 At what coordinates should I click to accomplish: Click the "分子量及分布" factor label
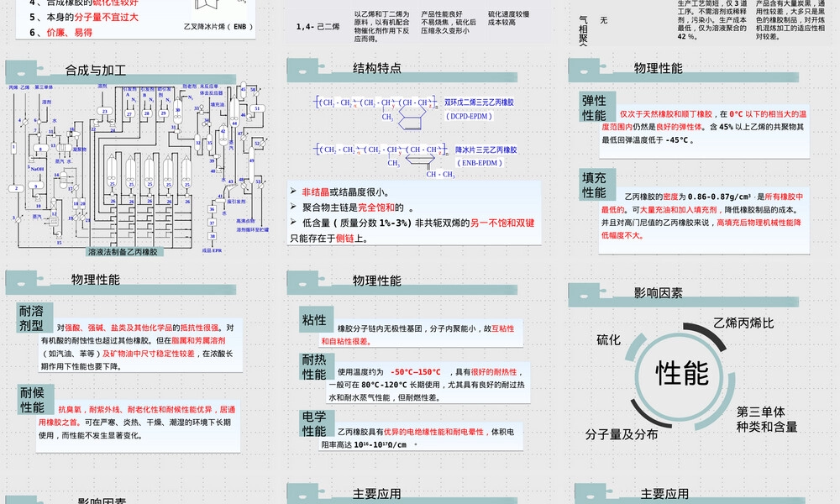(x=622, y=434)
